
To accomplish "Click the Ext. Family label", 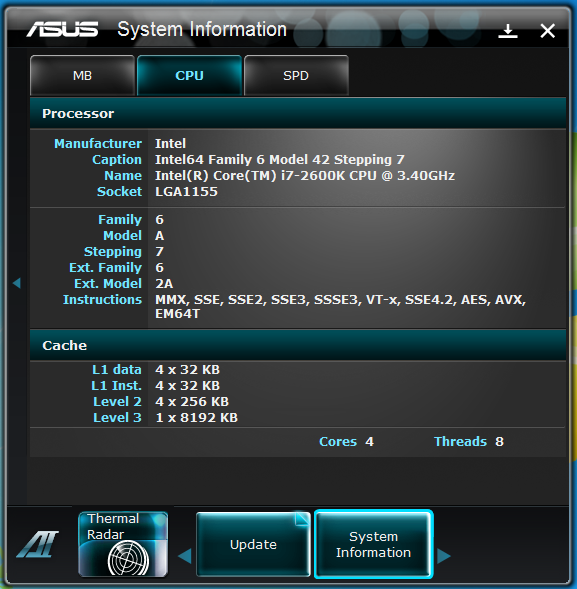I will pos(106,268).
